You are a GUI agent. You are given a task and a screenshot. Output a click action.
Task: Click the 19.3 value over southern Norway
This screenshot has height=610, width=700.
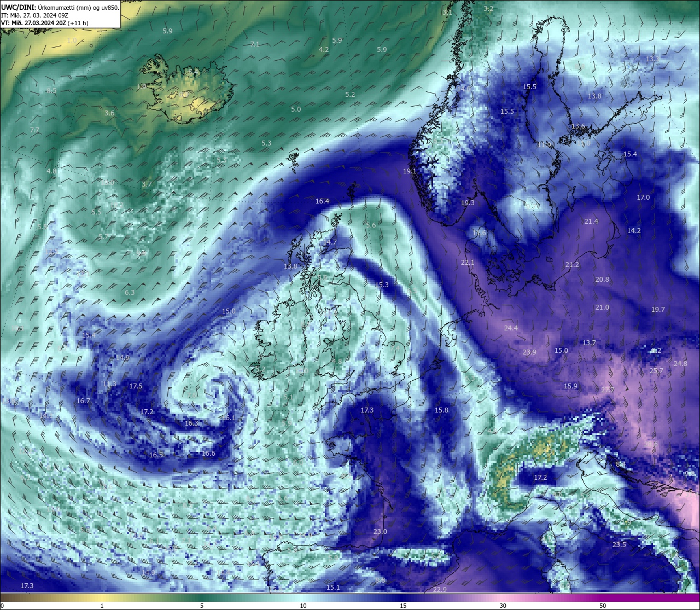pos(468,203)
